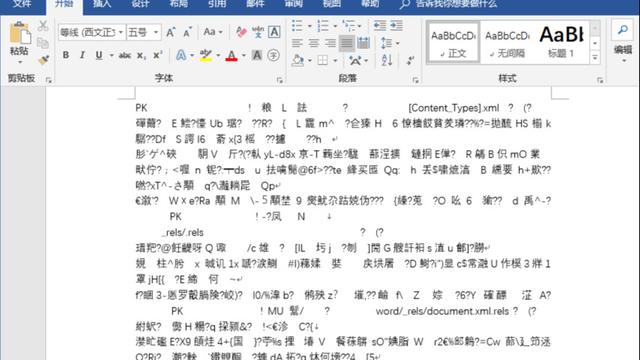Click the 告诉我你想要做什么 search box
Image resolution: width=640 pixels, height=360 pixels.
pos(456,4)
